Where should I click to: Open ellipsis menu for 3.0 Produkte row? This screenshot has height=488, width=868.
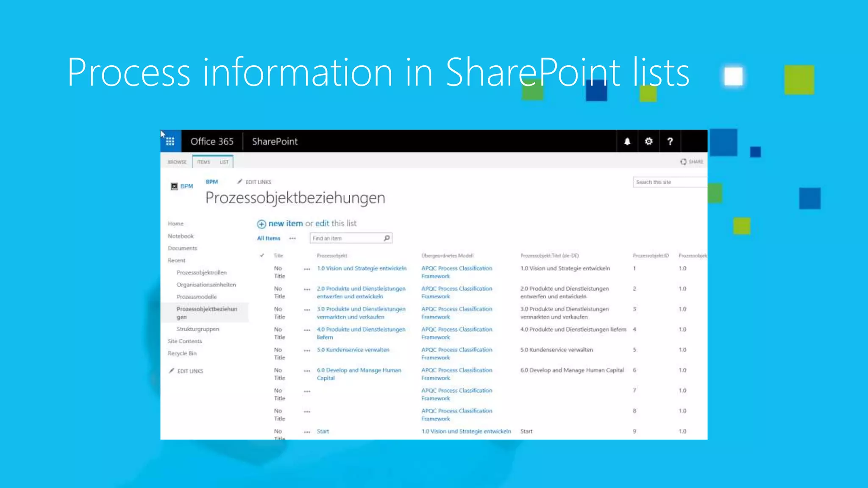pyautogui.click(x=307, y=310)
